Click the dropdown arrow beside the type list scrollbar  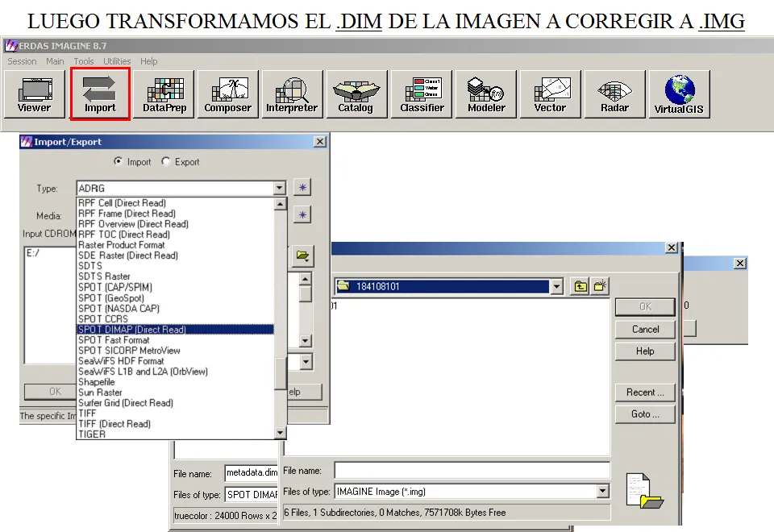[x=306, y=362]
